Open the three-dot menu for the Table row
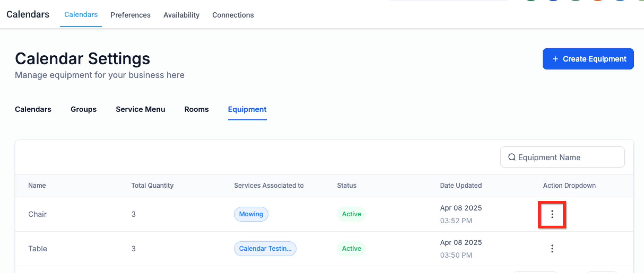This screenshot has height=273, width=644. coord(552,249)
